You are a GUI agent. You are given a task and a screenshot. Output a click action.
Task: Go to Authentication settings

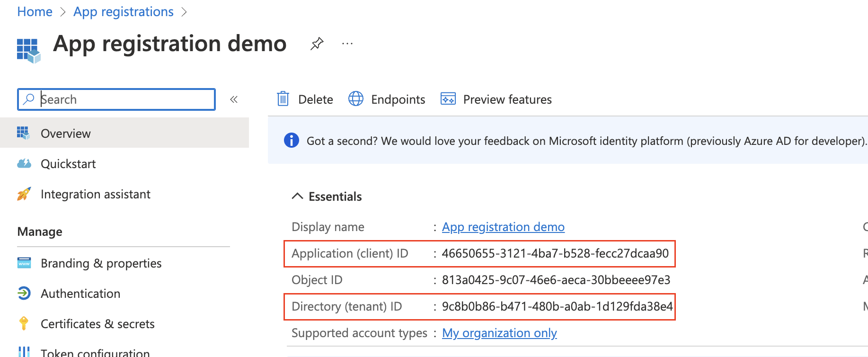pyautogui.click(x=124, y=294)
